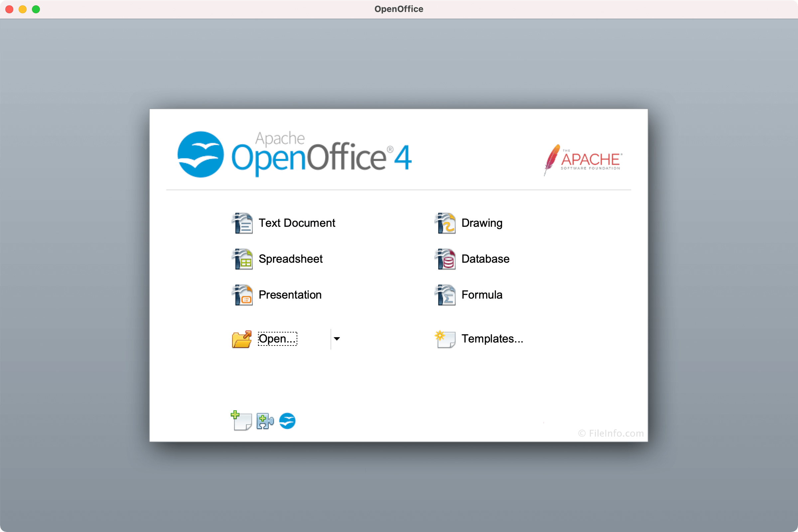Expand the Open recent files menu

coord(337,338)
